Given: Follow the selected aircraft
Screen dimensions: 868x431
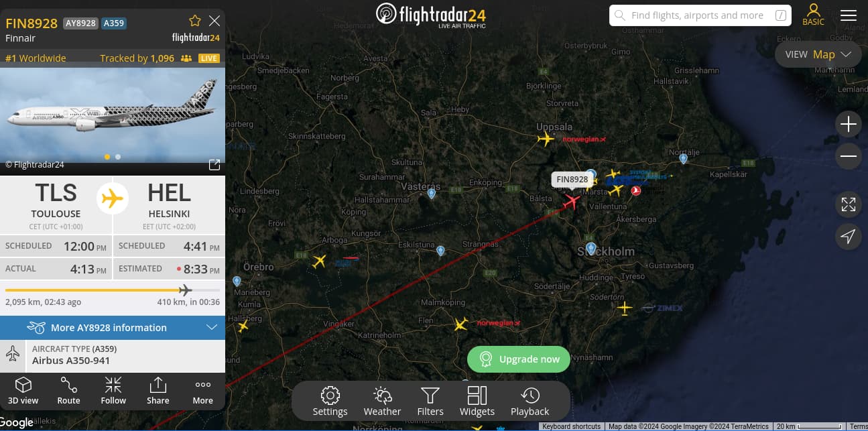Looking at the screenshot, I should (113, 391).
